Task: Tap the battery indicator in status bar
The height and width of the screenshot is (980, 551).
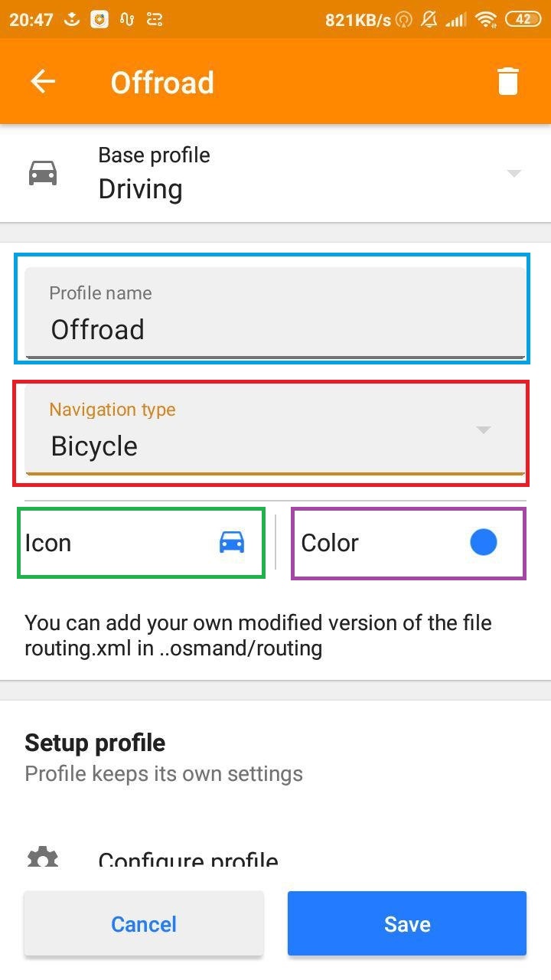Action: pos(523,20)
